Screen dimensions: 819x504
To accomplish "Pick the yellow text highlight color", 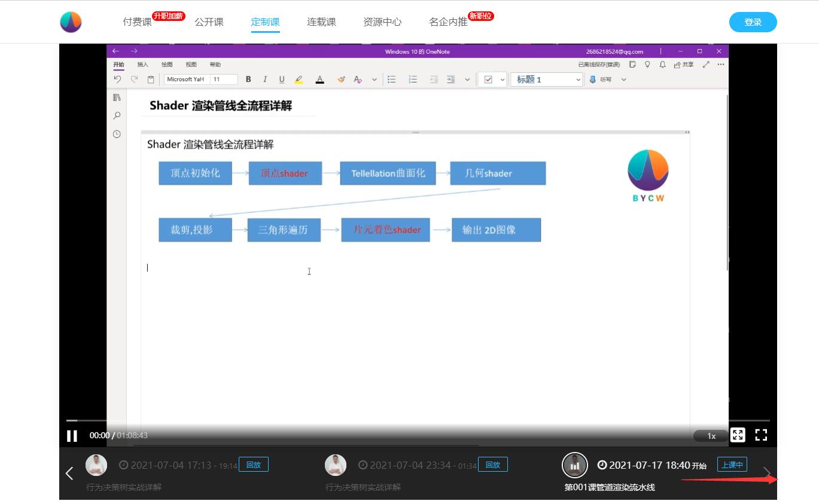I will pyautogui.click(x=299, y=80).
